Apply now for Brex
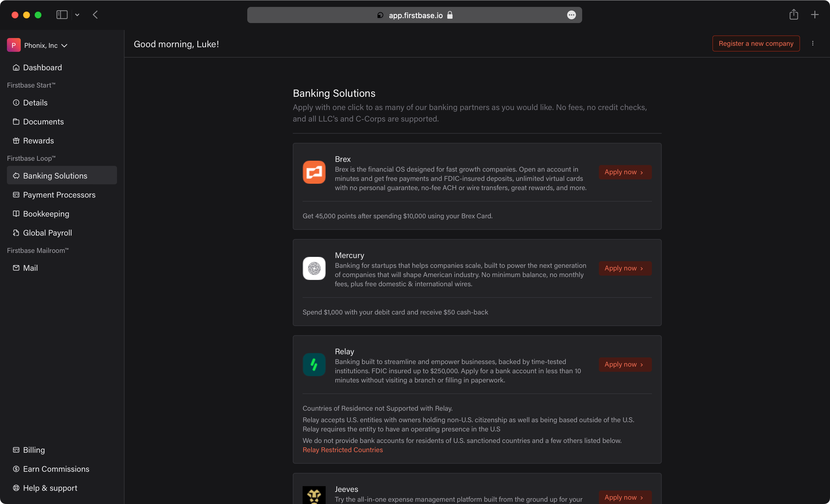This screenshot has height=504, width=830. point(625,172)
